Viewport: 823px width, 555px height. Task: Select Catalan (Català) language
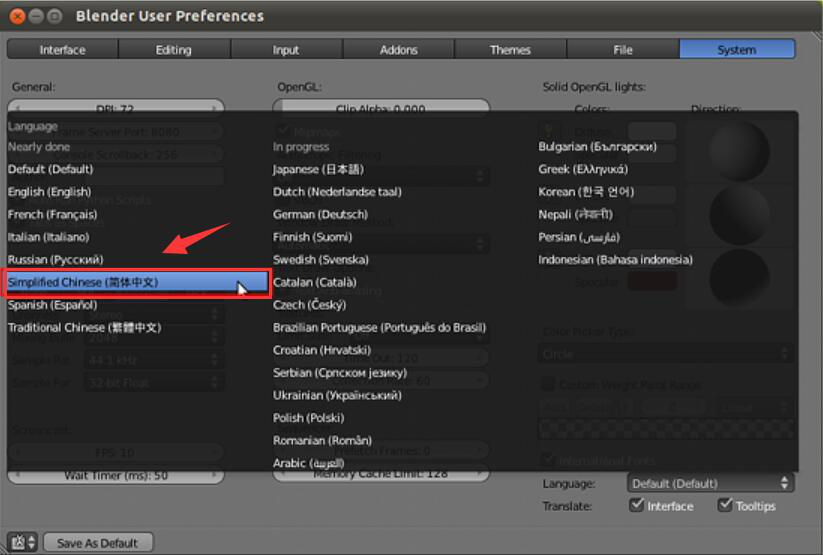(314, 282)
